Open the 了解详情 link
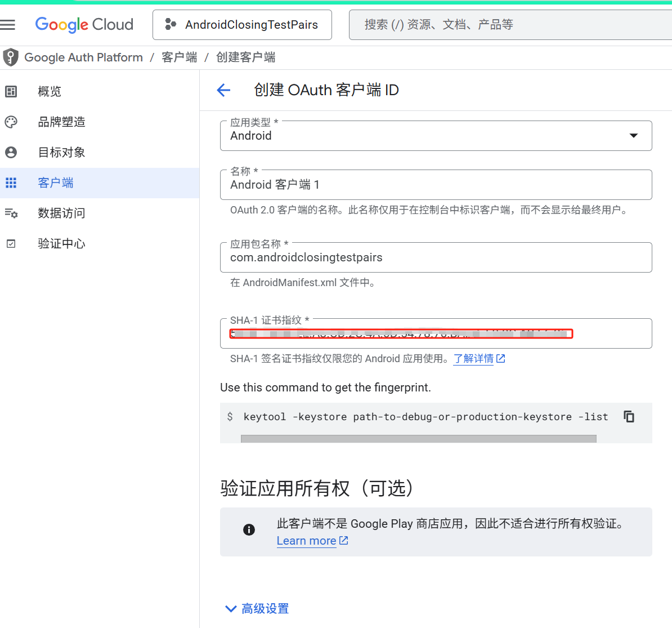 tap(473, 359)
